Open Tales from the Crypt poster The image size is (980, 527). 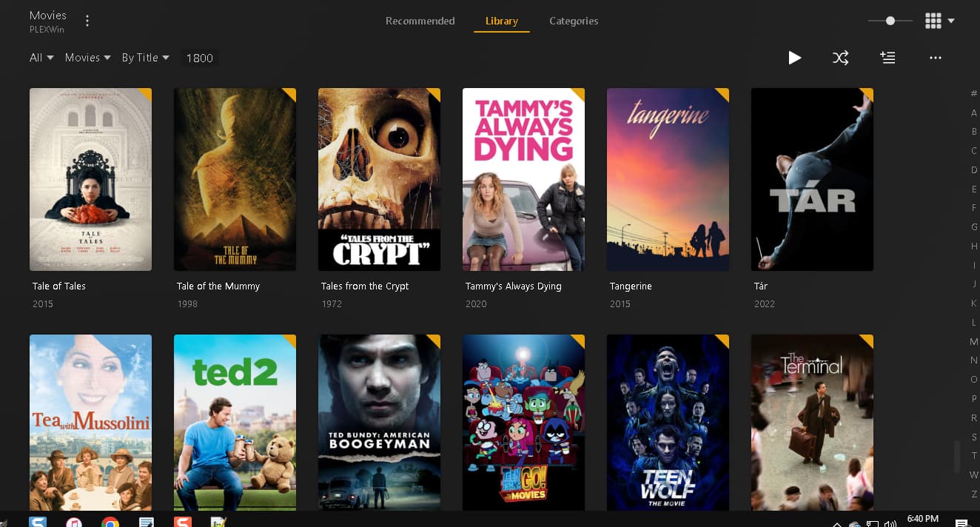[x=379, y=179]
